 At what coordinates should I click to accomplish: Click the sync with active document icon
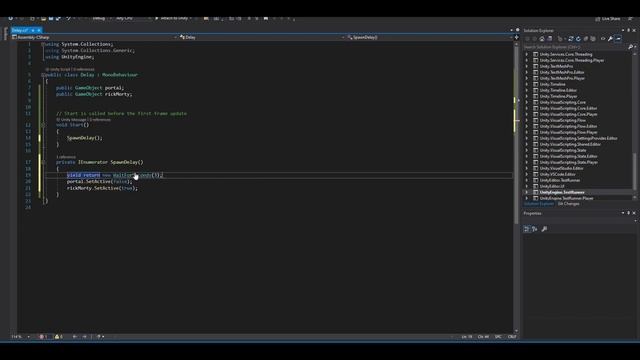[x=571, y=39]
